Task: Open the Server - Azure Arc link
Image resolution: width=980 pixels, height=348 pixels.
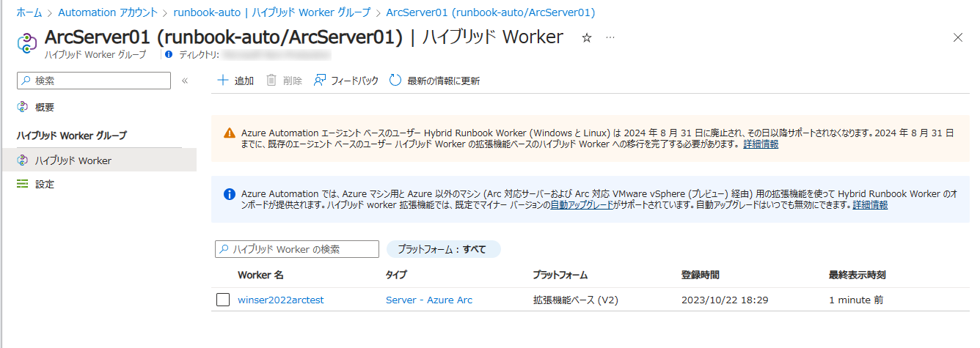Action: coord(429,300)
